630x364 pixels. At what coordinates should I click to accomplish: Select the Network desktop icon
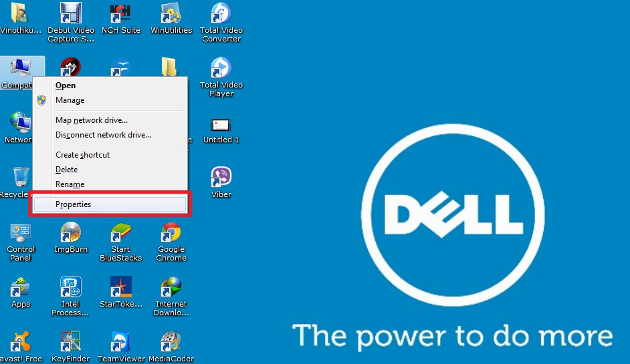click(18, 128)
